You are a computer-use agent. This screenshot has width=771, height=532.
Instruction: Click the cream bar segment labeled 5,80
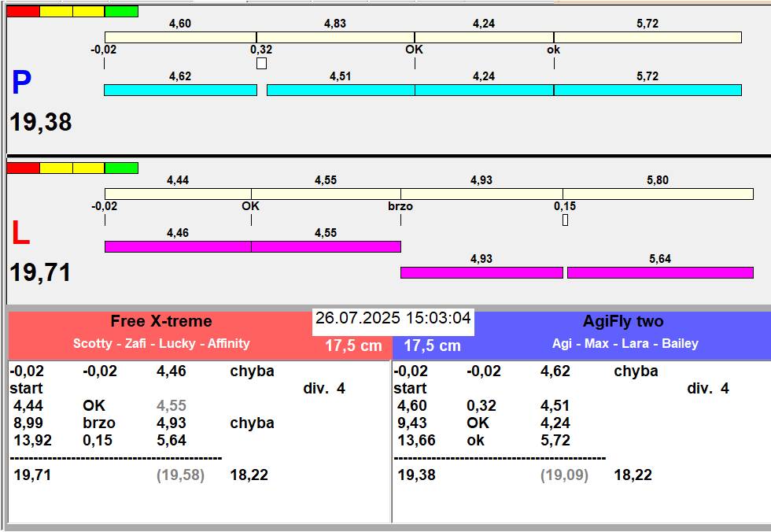(x=658, y=194)
